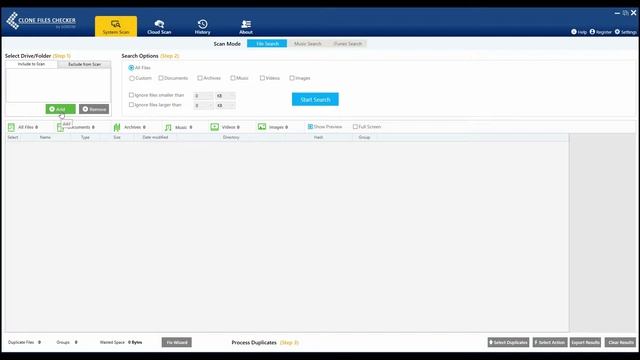The height and width of the screenshot is (360, 640).
Task: Sort by the Name column header
Action: tap(45, 138)
